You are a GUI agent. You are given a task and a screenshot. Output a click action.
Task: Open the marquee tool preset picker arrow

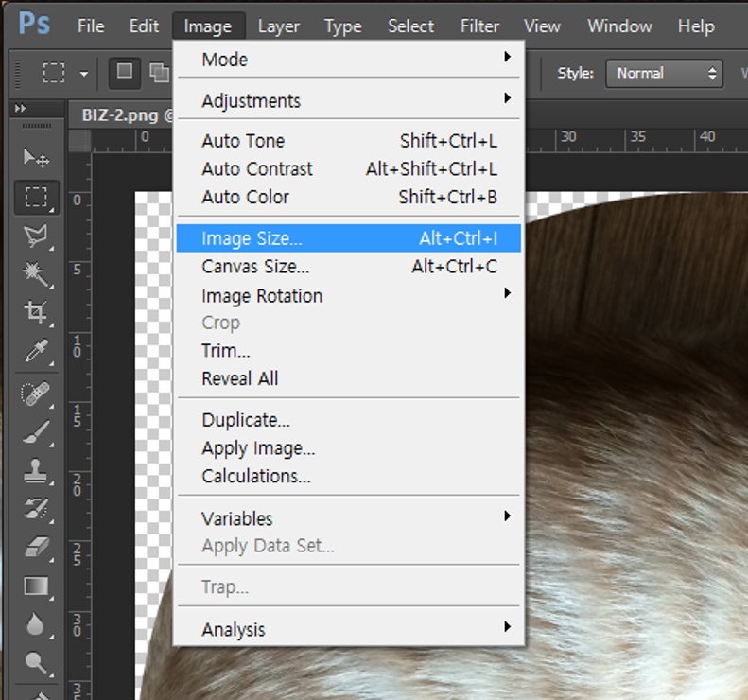(84, 74)
